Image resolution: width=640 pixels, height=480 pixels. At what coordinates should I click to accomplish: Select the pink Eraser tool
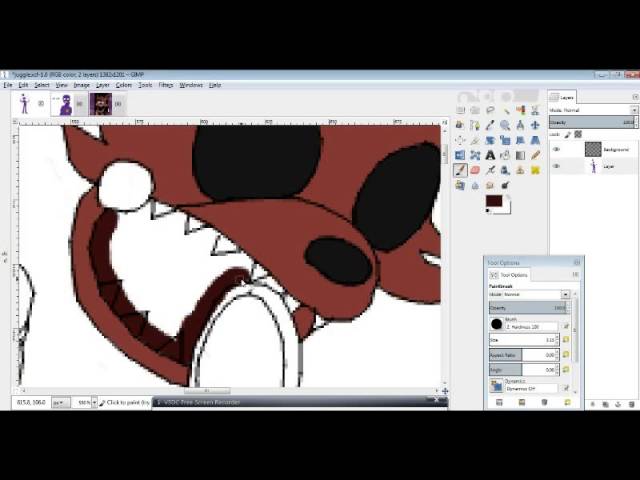point(475,170)
